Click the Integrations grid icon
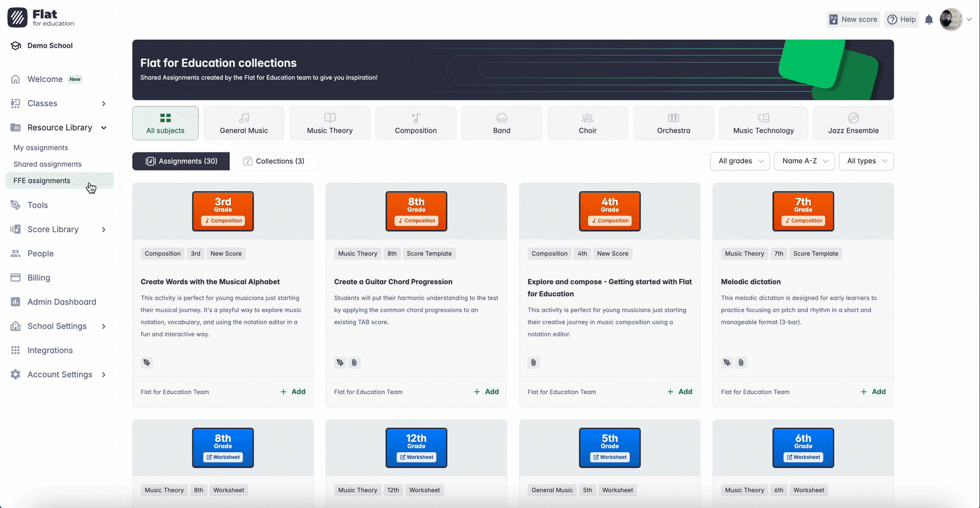The image size is (980, 508). coord(15,351)
